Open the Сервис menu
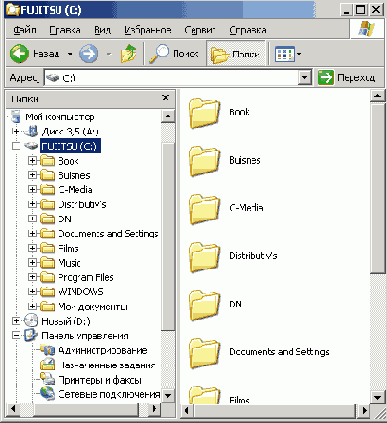The image size is (387, 423). [x=200, y=30]
